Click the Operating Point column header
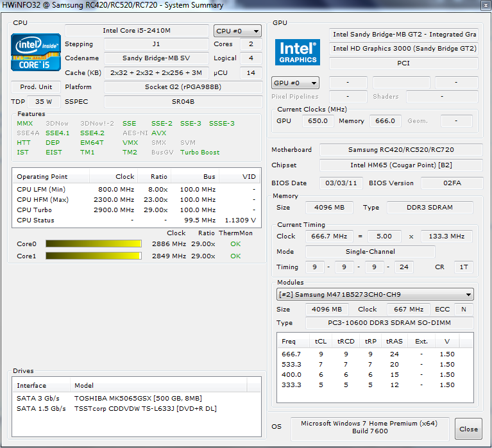Image resolution: width=492 pixels, height=448 pixels. (51, 176)
